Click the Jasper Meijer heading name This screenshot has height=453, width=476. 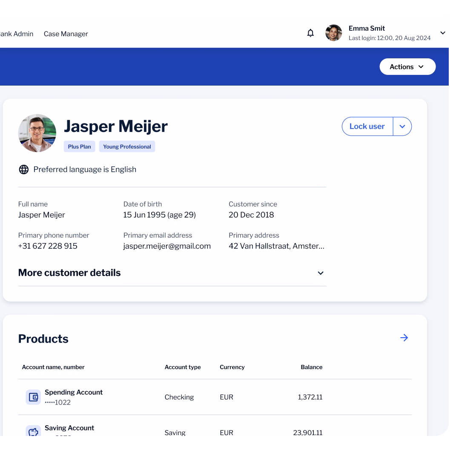(116, 126)
